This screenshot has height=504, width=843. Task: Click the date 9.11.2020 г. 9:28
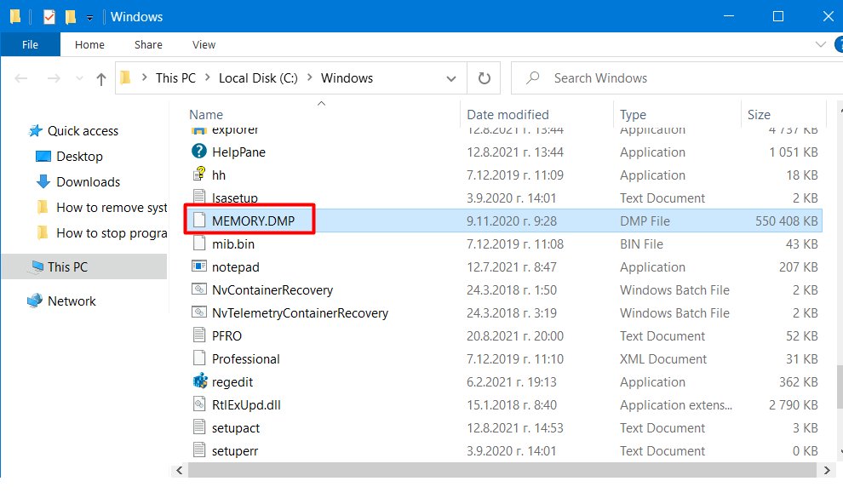[511, 220]
